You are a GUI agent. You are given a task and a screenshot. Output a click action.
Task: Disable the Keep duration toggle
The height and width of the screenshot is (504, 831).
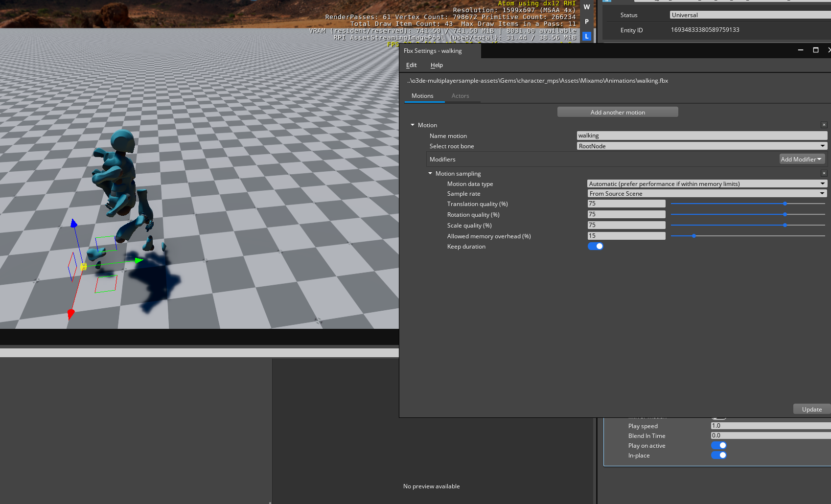point(595,246)
